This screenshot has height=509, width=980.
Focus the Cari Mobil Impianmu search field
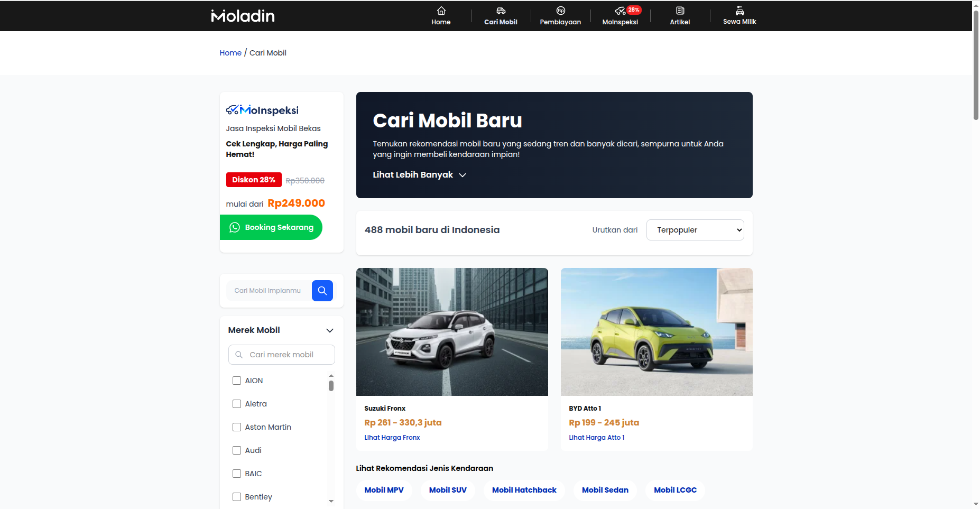[269, 291]
